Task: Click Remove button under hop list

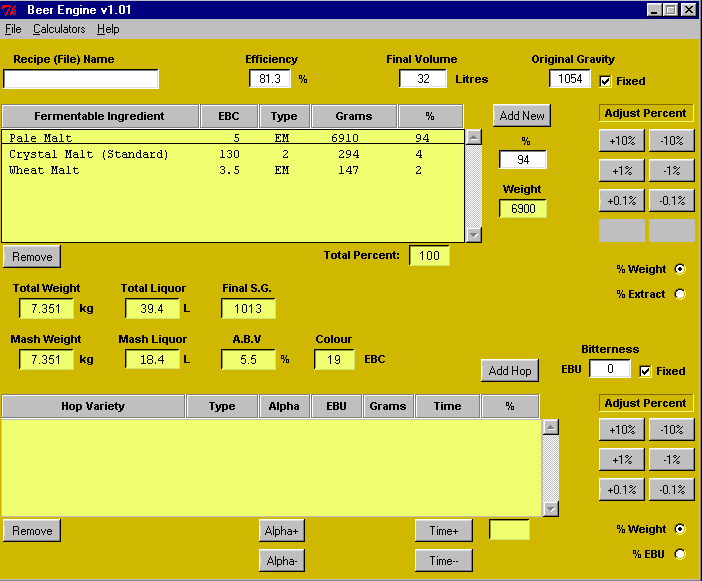Action: coord(32,530)
